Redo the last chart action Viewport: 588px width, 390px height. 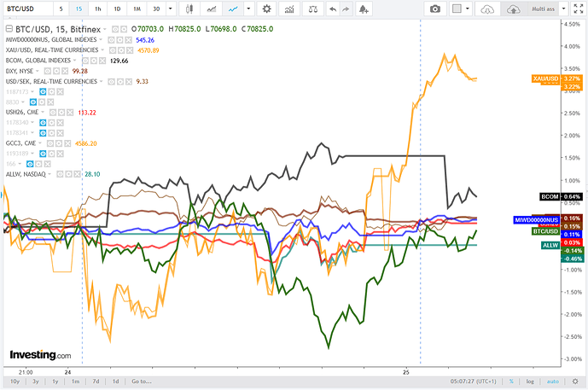346,9
